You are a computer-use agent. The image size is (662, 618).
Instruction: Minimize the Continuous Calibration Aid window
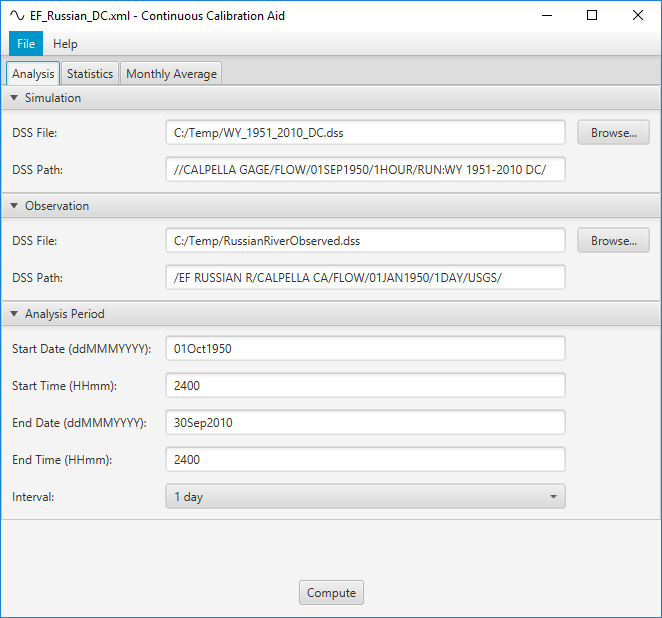click(547, 16)
